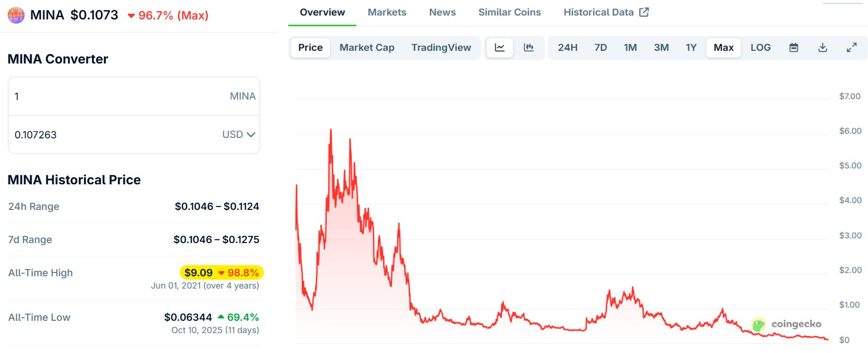868x353 pixels.
Task: Switch to line chart view icon
Action: pos(499,47)
